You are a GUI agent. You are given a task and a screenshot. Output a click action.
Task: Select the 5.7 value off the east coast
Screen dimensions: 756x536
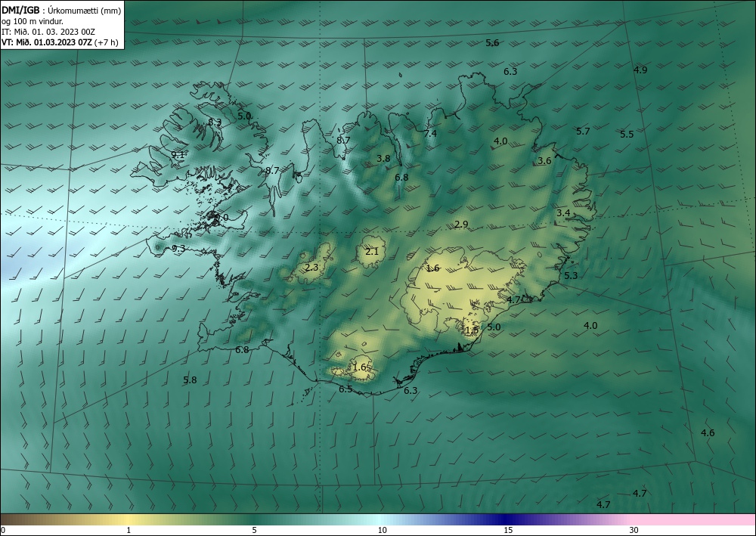[583, 131]
